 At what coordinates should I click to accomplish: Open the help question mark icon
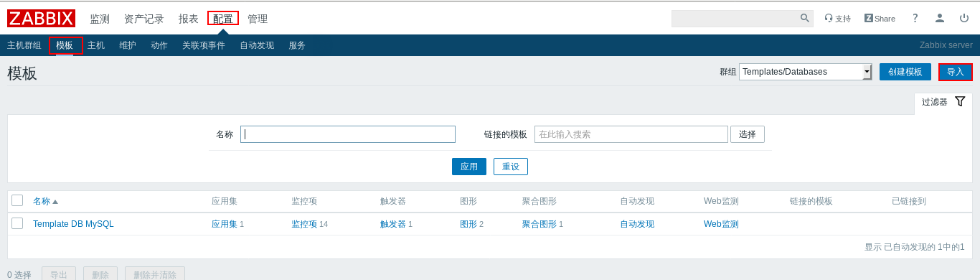coord(915,18)
